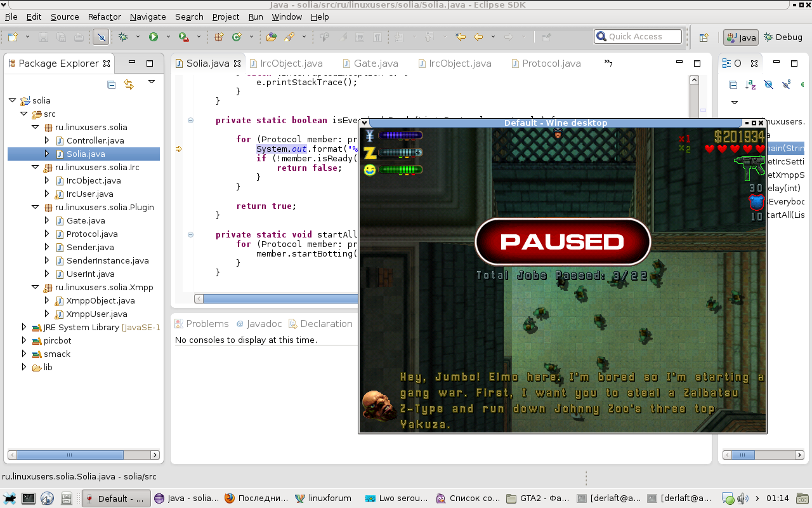Switch to the Debug perspective
812x508 pixels.
click(783, 37)
